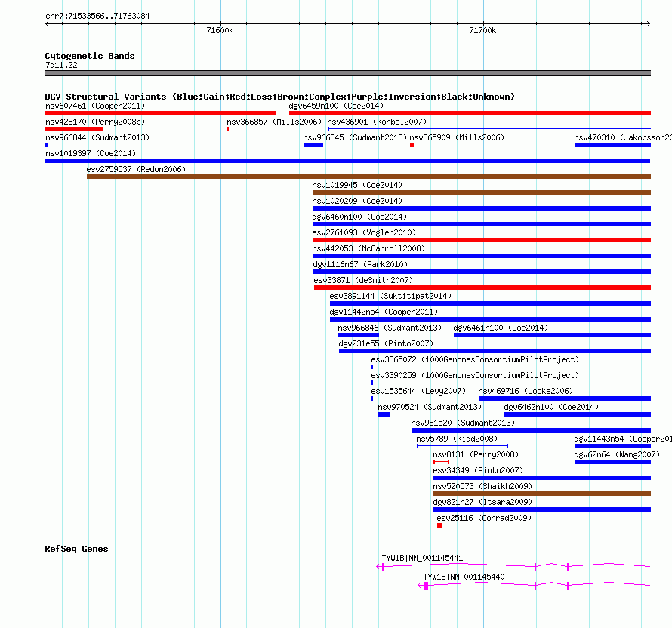Click the 7q11.22 band name text
Screen dimensions: 672x628
coord(61,65)
